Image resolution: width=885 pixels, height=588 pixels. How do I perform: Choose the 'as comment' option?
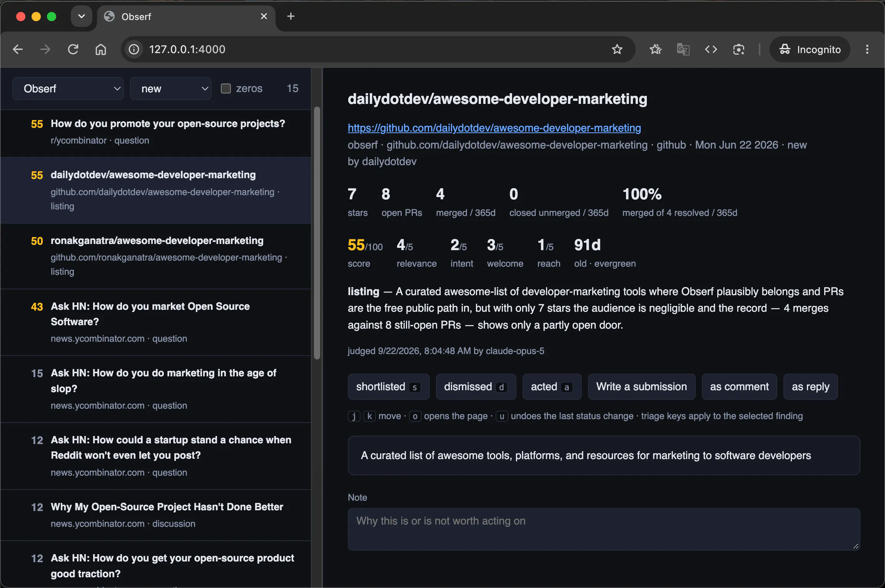pyautogui.click(x=739, y=387)
